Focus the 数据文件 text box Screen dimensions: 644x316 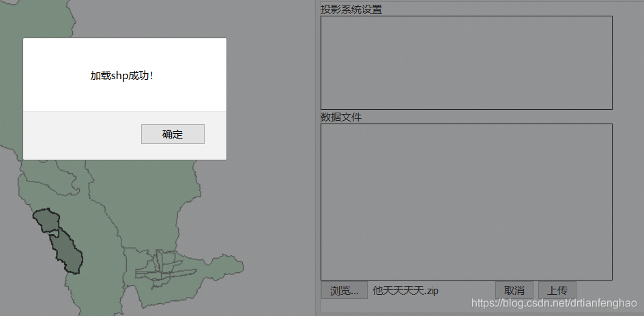click(x=466, y=201)
